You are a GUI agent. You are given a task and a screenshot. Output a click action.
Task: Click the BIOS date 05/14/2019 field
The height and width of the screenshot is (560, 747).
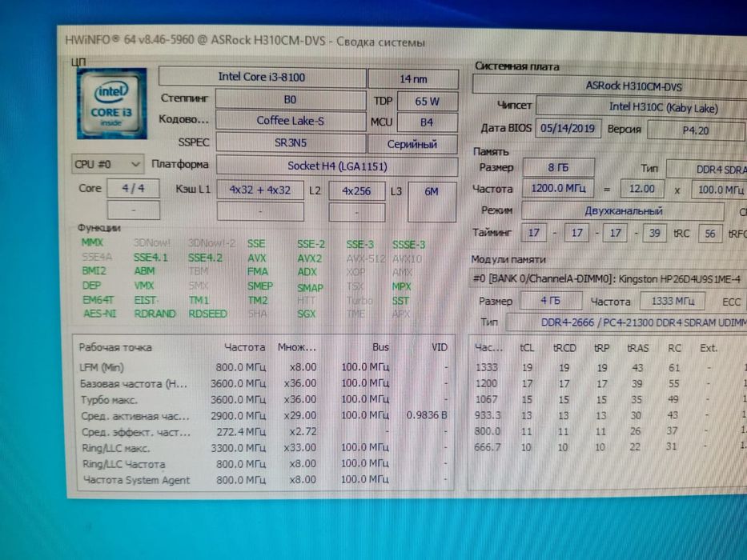click(568, 128)
